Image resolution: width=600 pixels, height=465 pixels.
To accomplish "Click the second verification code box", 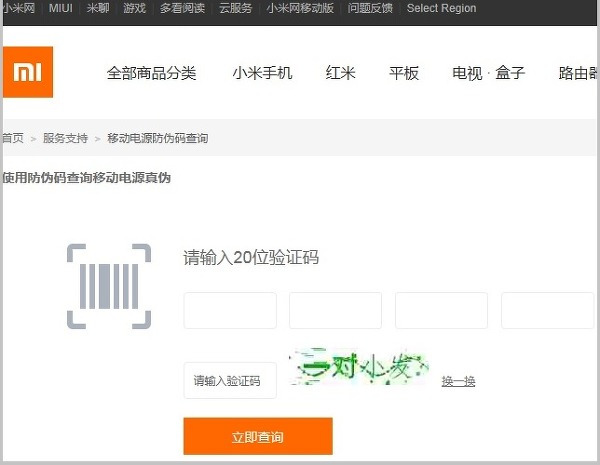I will point(336,310).
